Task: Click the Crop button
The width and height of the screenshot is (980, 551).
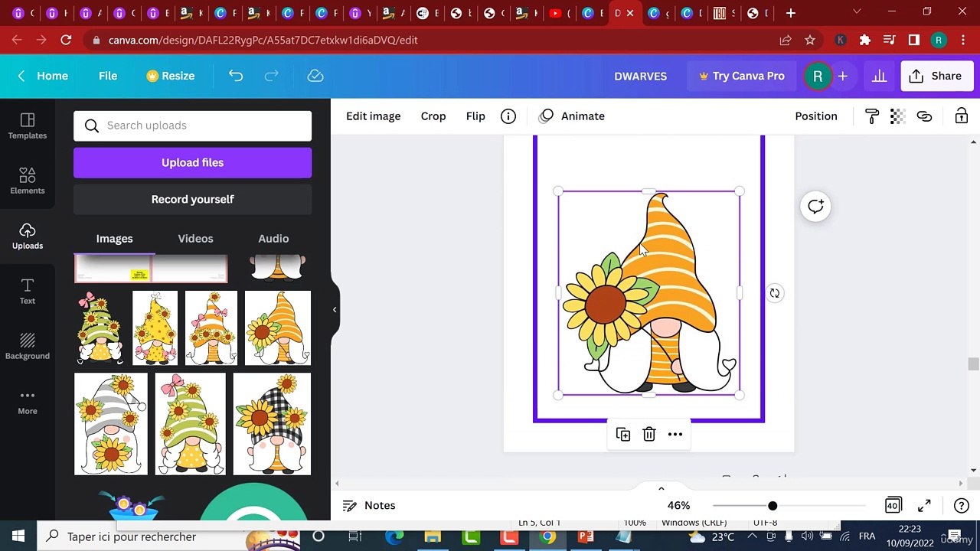Action: tap(433, 116)
